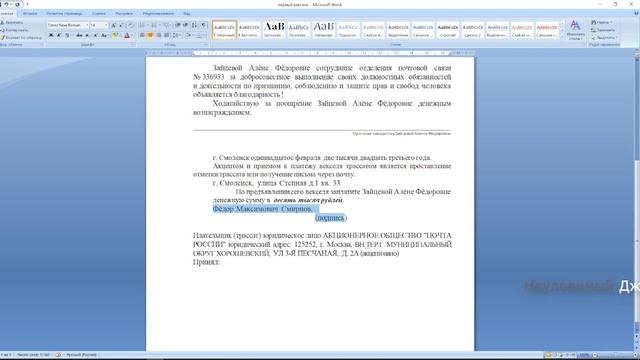Select the No Spacing style thumbnail

click(x=249, y=30)
